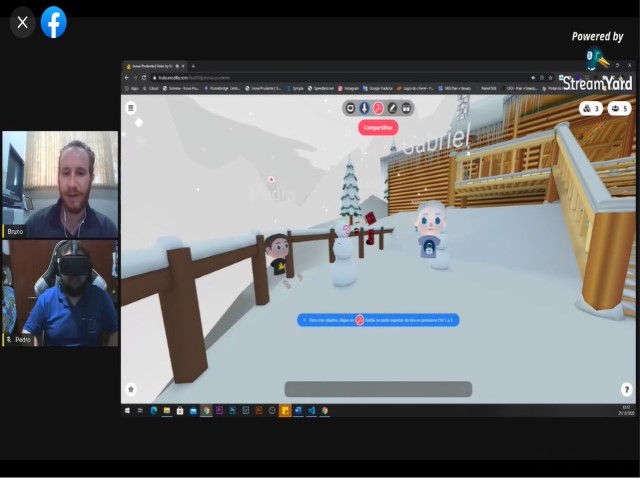
Task: Go forward in the browser
Action: [x=135, y=78]
